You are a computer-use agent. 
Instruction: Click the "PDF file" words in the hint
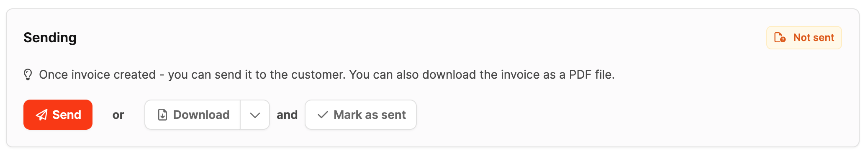pyautogui.click(x=592, y=75)
